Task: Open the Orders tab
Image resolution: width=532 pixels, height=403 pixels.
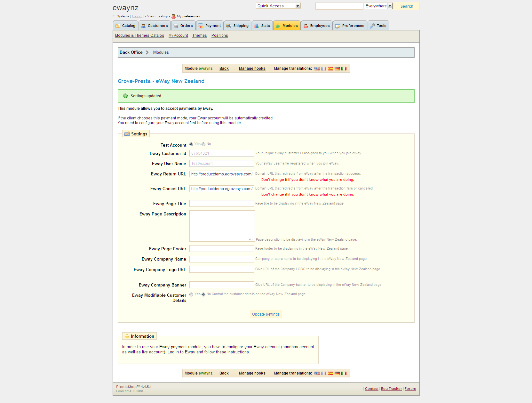Action: coord(183,26)
